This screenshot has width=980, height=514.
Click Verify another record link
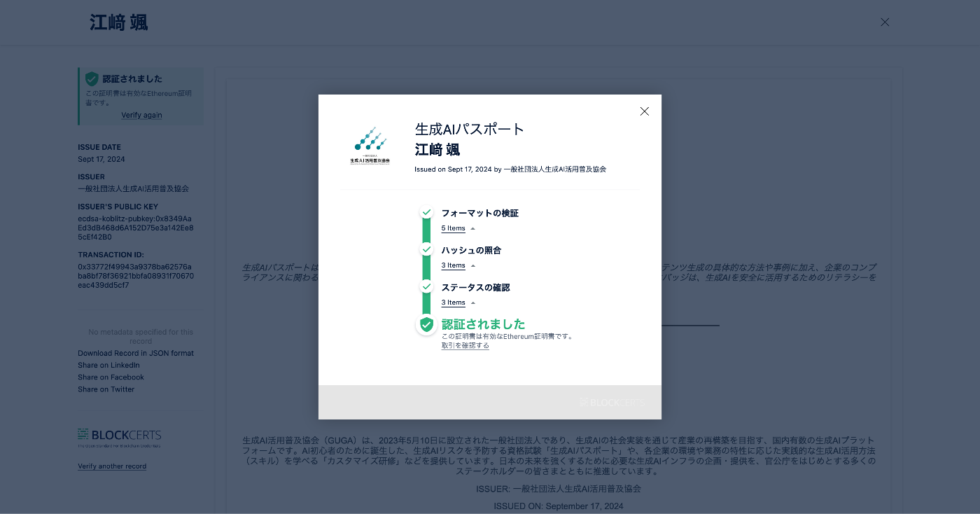[112, 466]
